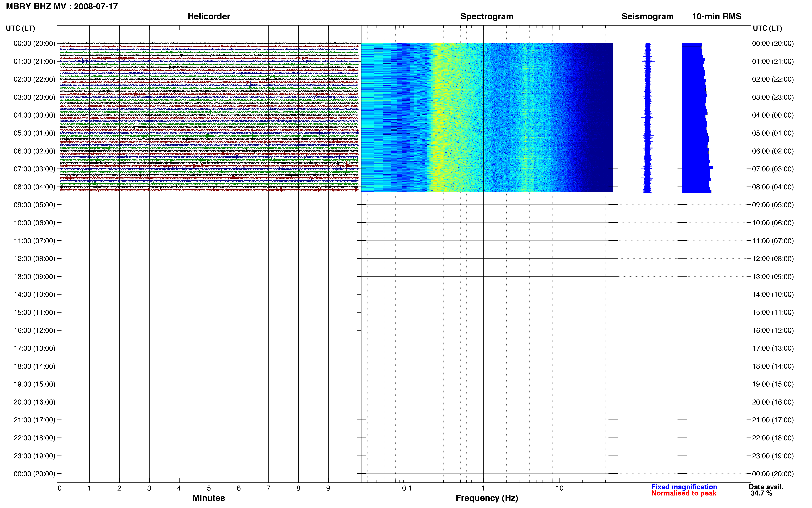Click the Data avail. label
The height and width of the screenshot is (508, 812).
[766, 487]
